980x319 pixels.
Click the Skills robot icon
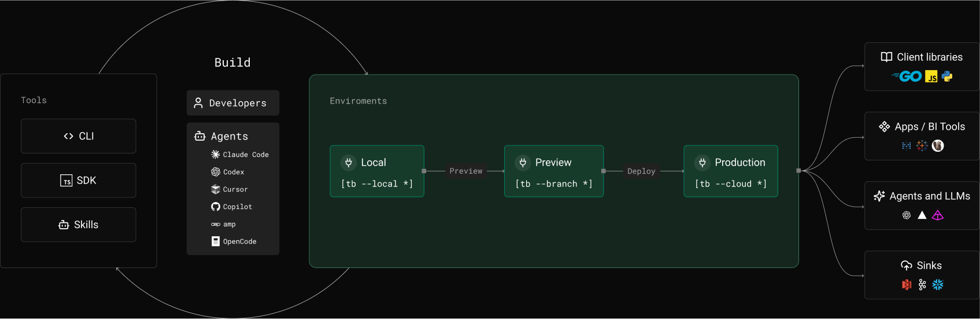pyautogui.click(x=64, y=225)
